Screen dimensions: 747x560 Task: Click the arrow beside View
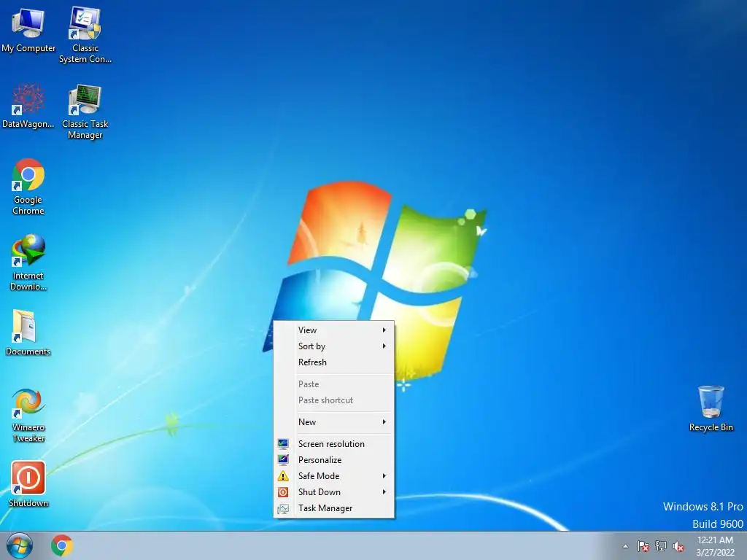[x=384, y=330]
